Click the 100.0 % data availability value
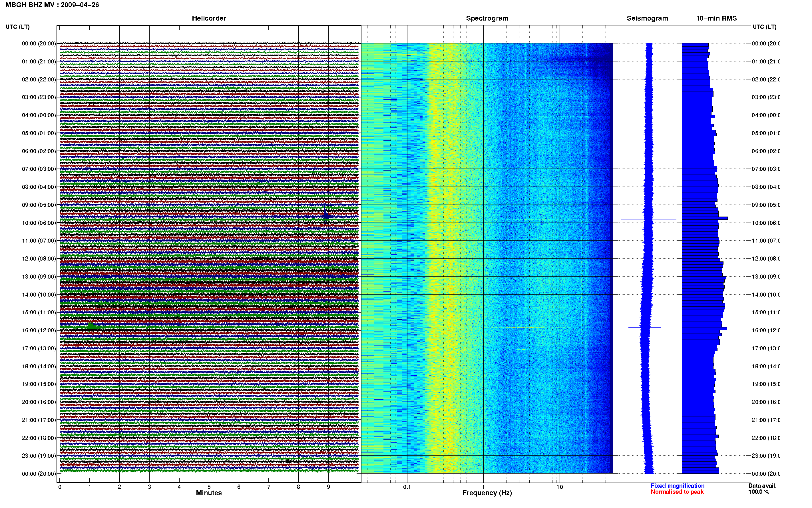 [759, 491]
